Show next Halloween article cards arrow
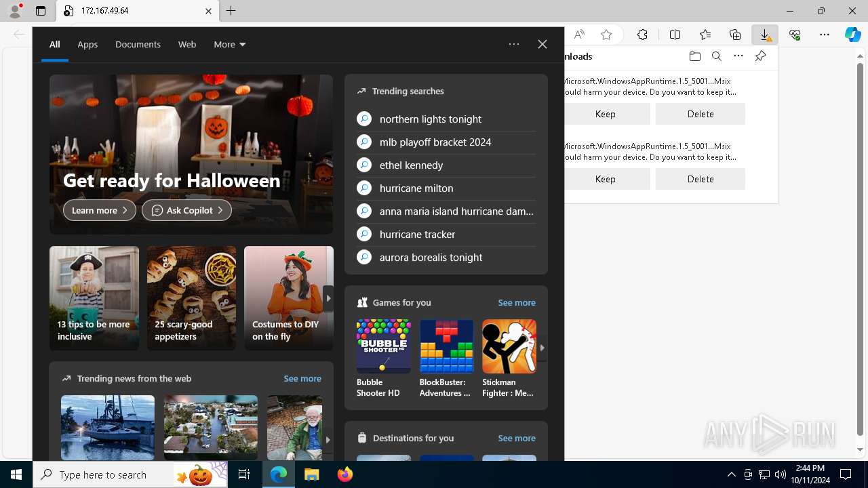Image resolution: width=868 pixels, height=488 pixels. point(328,298)
